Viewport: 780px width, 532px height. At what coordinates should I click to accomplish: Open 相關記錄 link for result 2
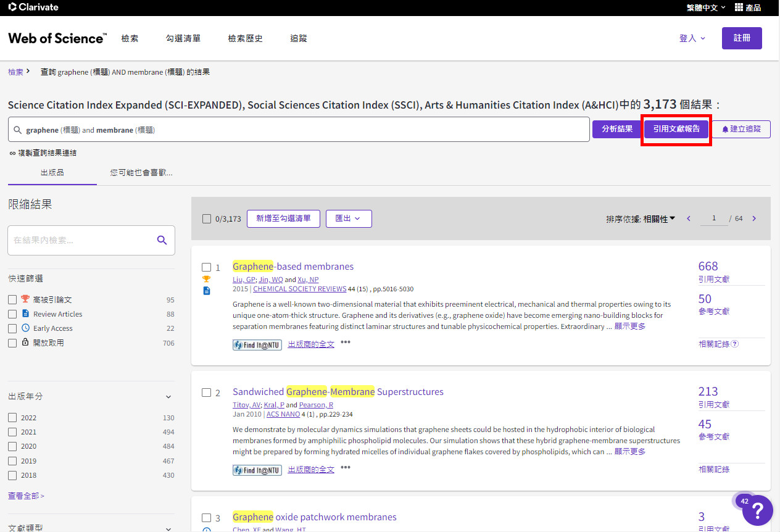pos(714,470)
